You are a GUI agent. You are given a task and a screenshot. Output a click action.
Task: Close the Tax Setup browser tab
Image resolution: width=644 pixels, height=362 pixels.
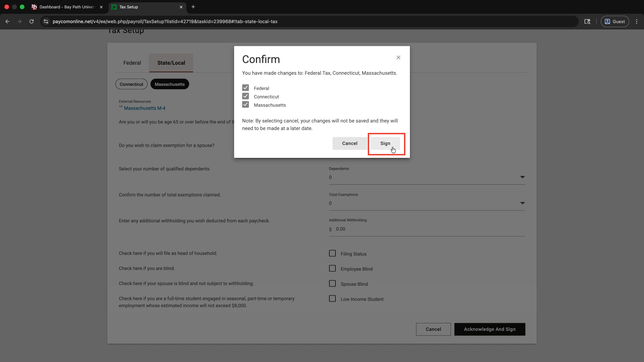pyautogui.click(x=181, y=7)
